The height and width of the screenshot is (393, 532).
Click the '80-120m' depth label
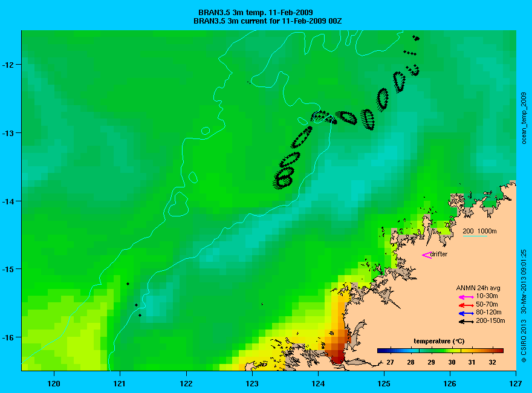[488, 312]
